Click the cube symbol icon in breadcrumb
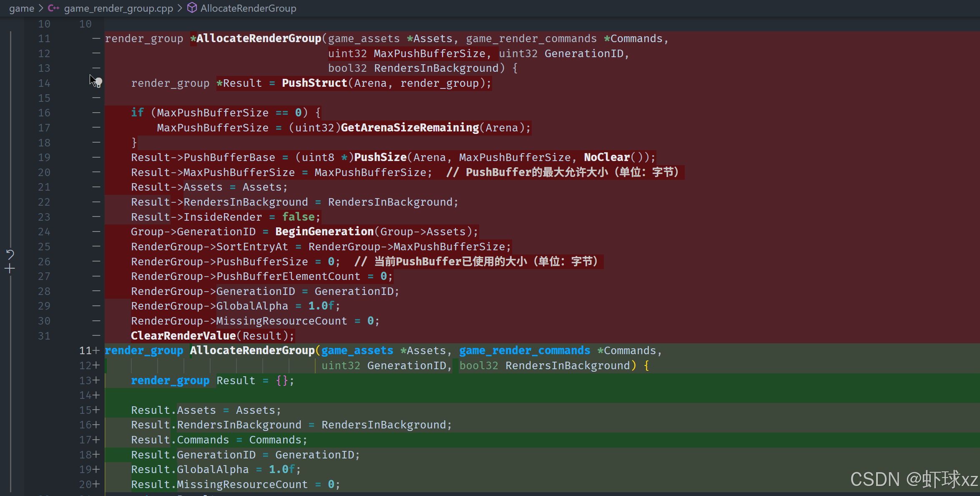Screen dimensions: 980x496 pos(192,8)
